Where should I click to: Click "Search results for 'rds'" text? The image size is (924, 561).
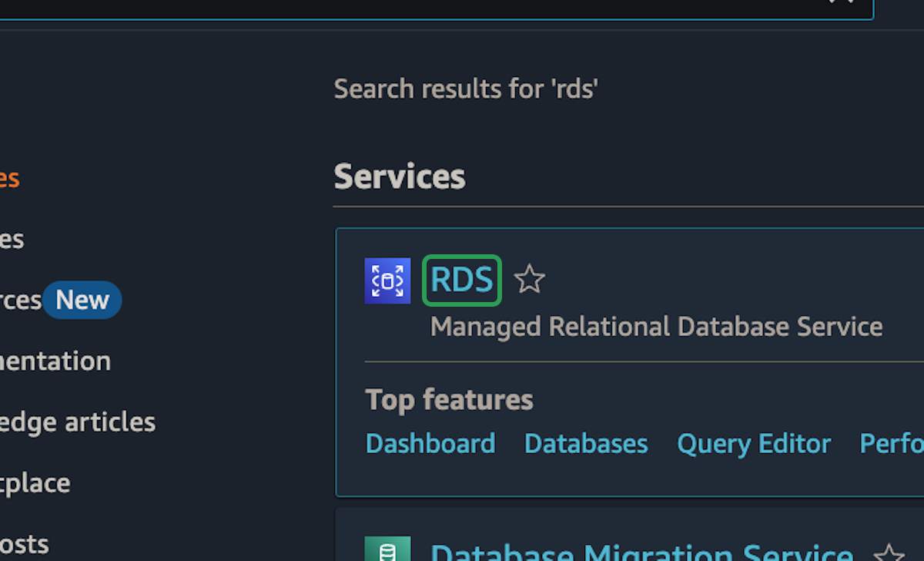[x=466, y=89]
